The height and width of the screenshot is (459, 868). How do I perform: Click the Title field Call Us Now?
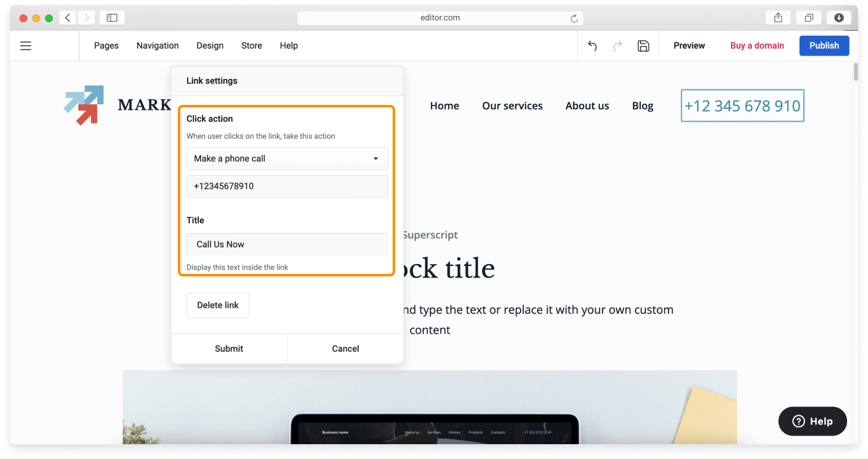[x=287, y=244]
